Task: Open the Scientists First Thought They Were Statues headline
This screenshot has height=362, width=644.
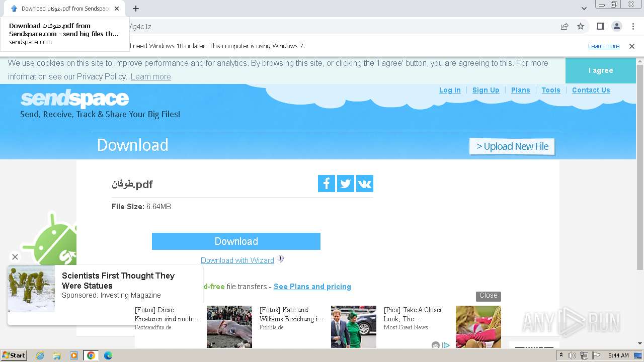Action: pyautogui.click(x=118, y=281)
